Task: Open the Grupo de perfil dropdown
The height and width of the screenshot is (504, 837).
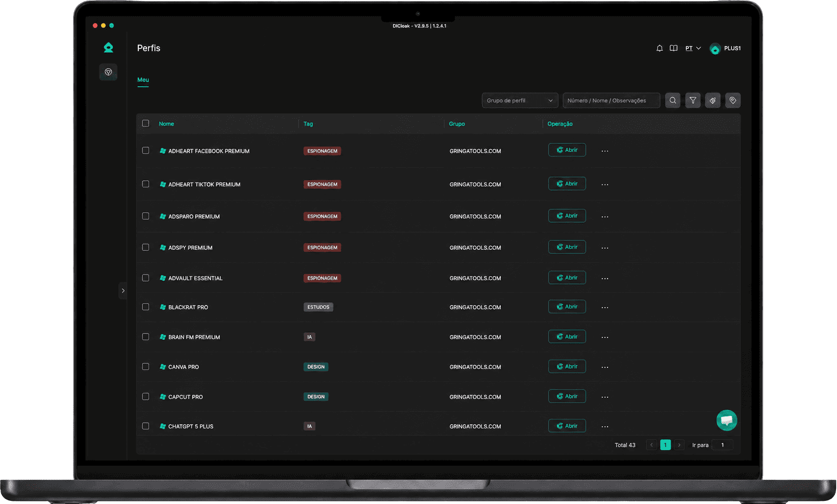Action: click(x=520, y=100)
